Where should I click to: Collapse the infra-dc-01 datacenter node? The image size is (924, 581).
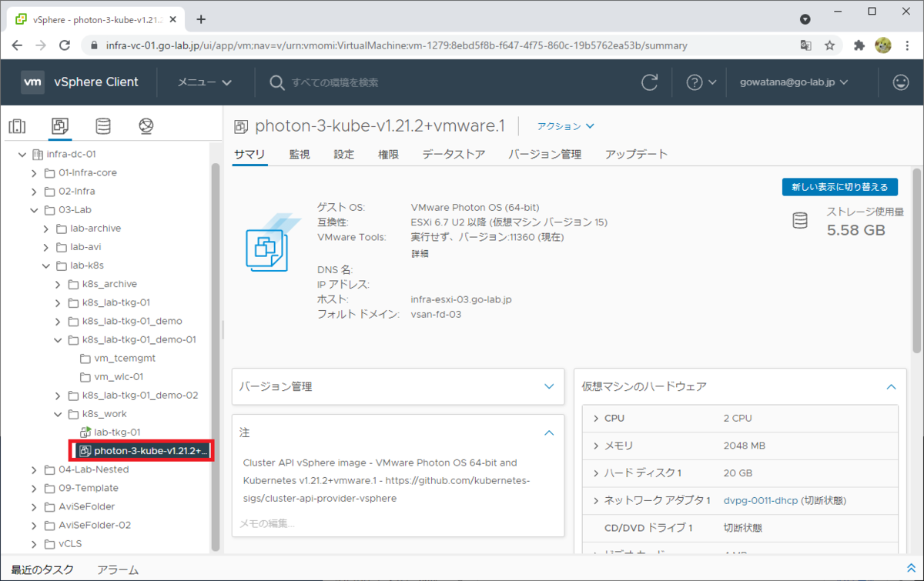[x=22, y=154]
